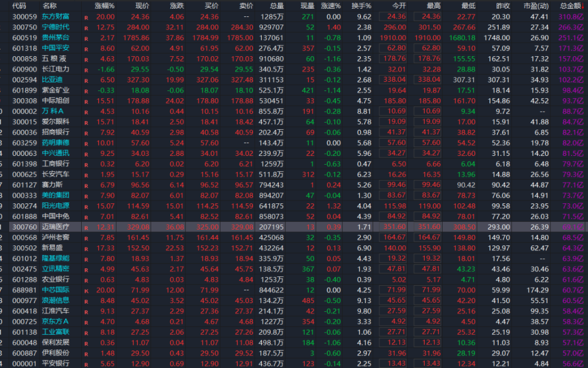Screen dimensions: 588x368
Task: Select stock name 长安汽车
Action: coord(56,174)
